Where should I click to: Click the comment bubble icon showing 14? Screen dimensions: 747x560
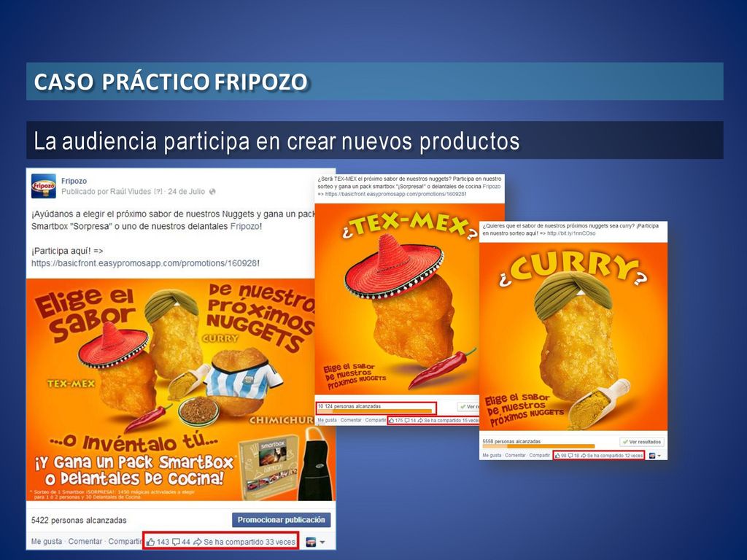407,421
